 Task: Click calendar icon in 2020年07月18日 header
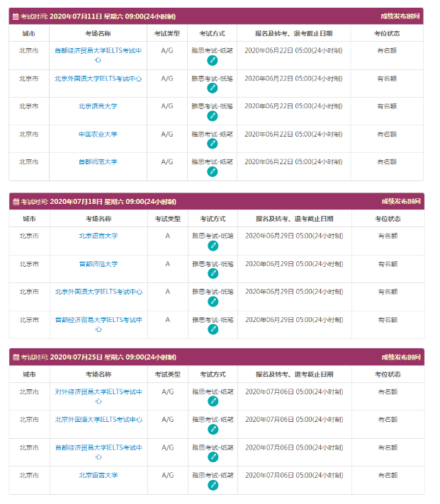(16, 202)
